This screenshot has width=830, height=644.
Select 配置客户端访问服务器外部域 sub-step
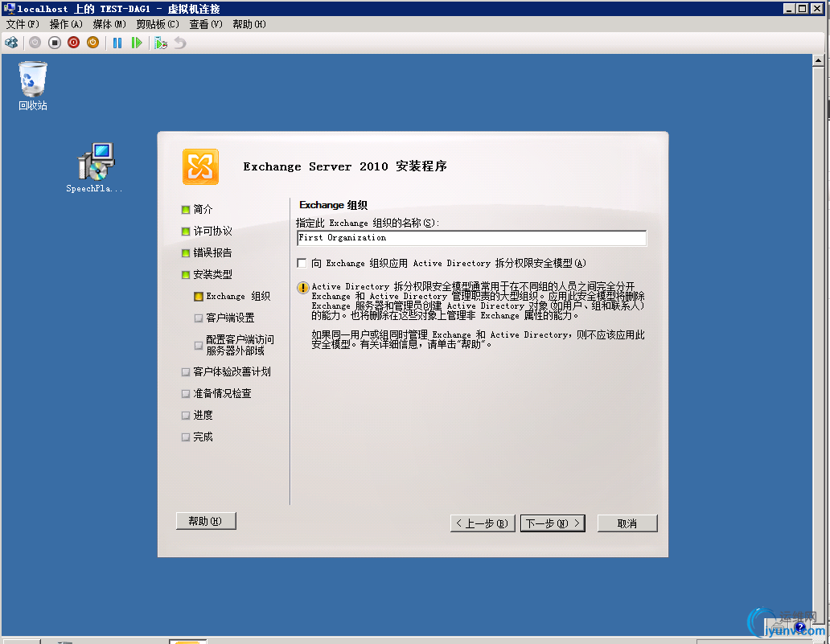[x=235, y=345]
